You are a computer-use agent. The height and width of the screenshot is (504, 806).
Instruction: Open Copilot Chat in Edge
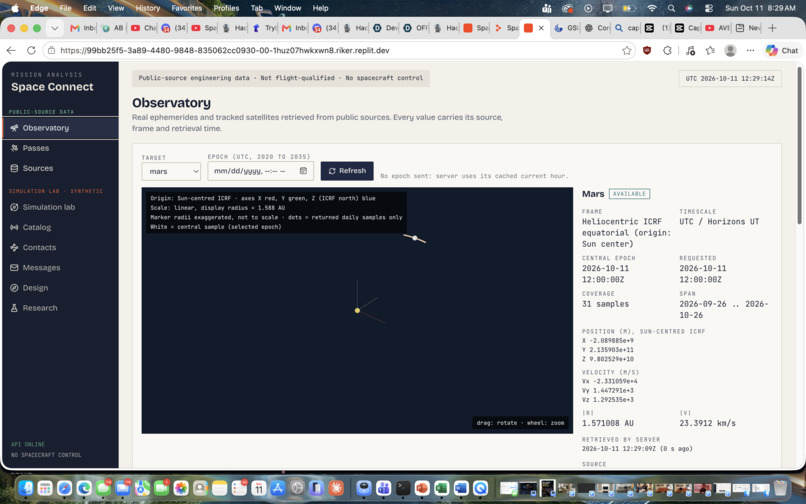coord(782,50)
